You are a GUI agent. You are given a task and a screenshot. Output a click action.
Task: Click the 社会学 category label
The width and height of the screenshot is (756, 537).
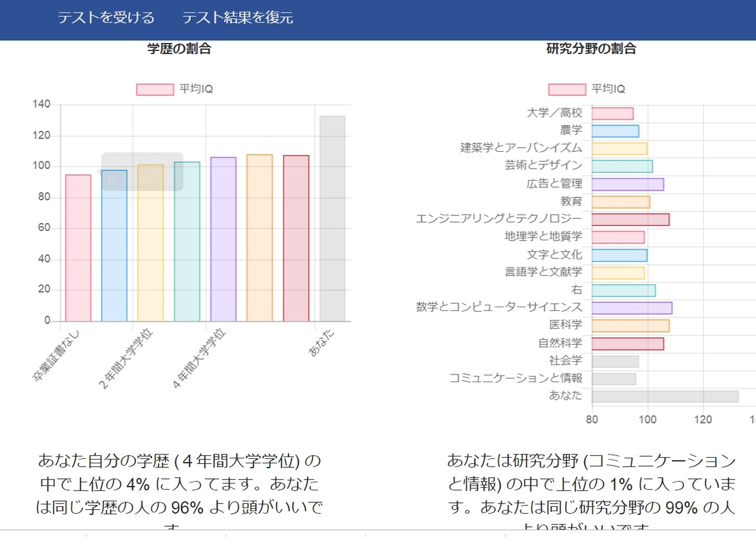(x=566, y=361)
